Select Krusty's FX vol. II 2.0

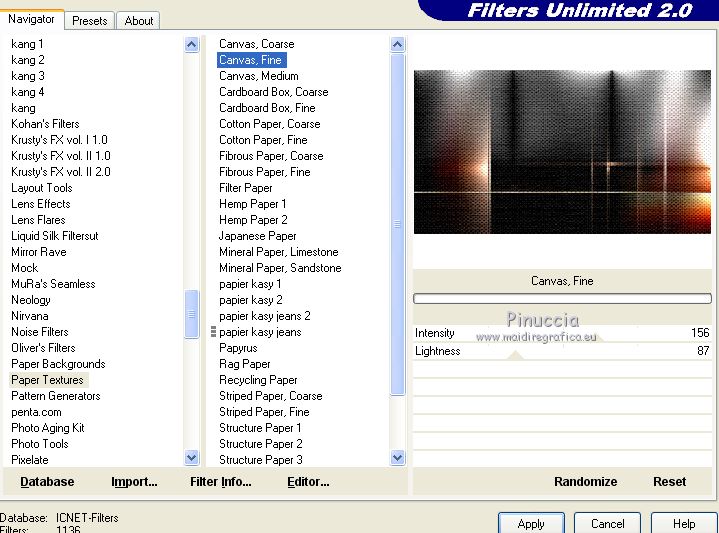pos(61,172)
